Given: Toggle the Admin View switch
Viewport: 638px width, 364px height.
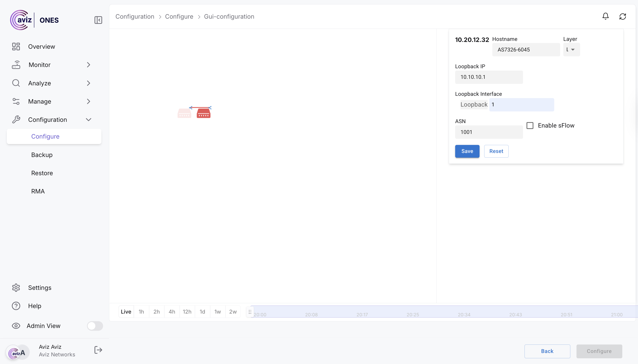Looking at the screenshot, I should click(x=95, y=326).
